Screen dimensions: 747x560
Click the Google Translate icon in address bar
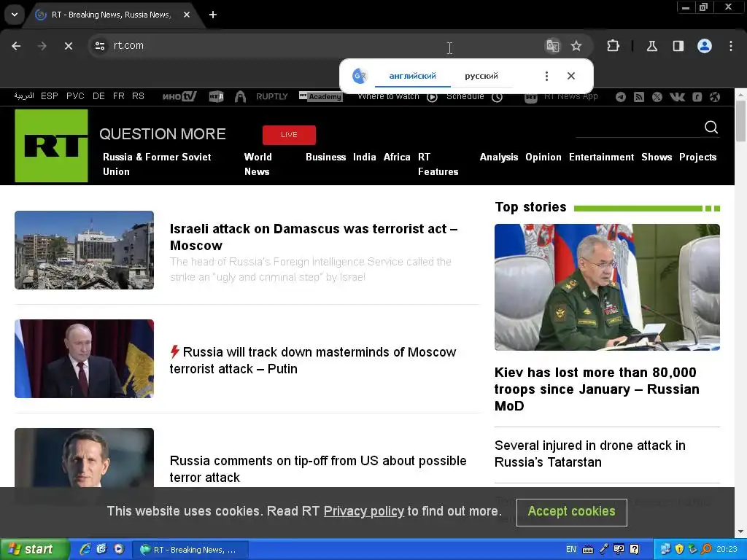(552, 46)
